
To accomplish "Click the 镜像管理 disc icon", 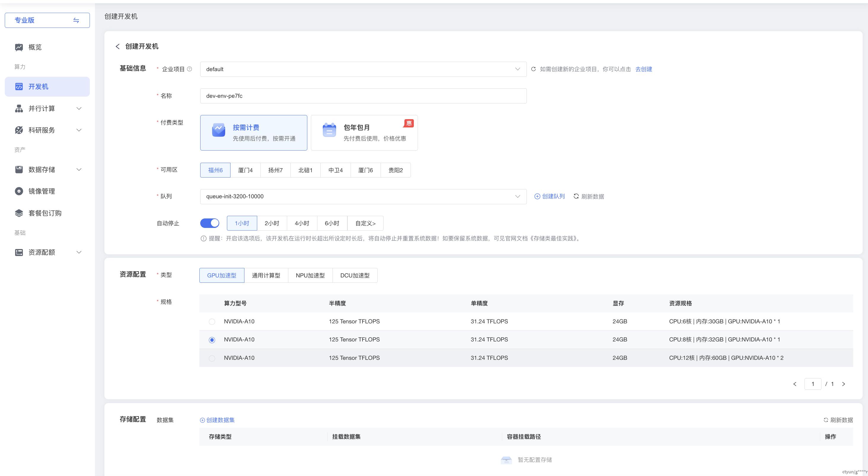I will pos(19,191).
